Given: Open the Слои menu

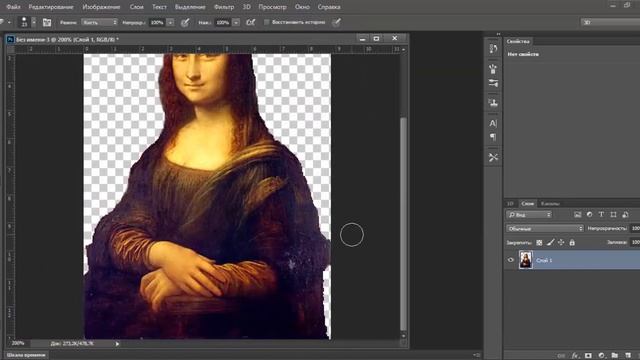Looking at the screenshot, I should coord(136,7).
